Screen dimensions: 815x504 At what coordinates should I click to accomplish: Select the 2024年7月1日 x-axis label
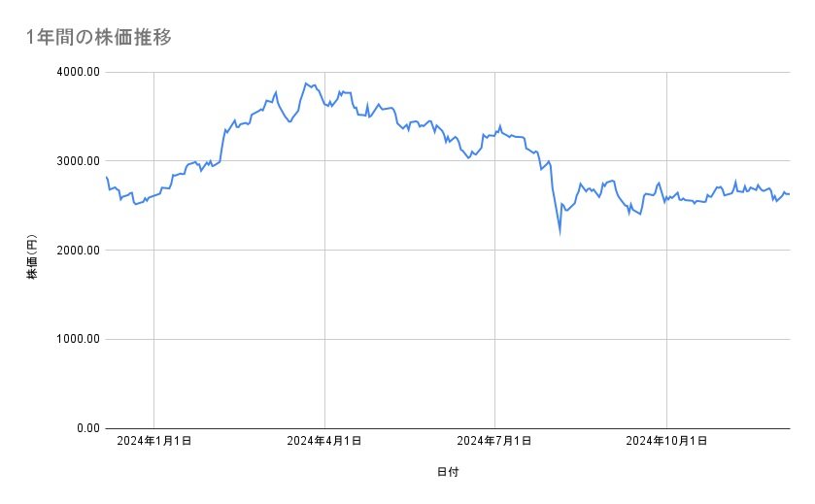(x=494, y=441)
